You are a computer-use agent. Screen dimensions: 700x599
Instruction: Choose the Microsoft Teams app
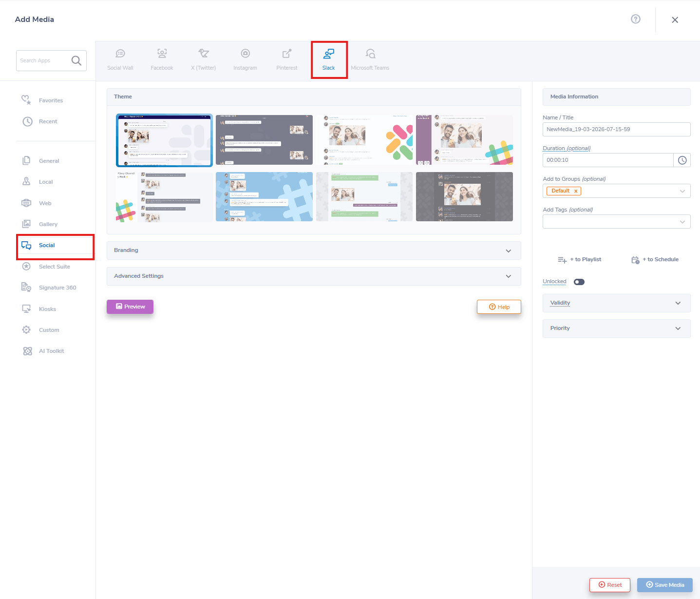point(370,59)
